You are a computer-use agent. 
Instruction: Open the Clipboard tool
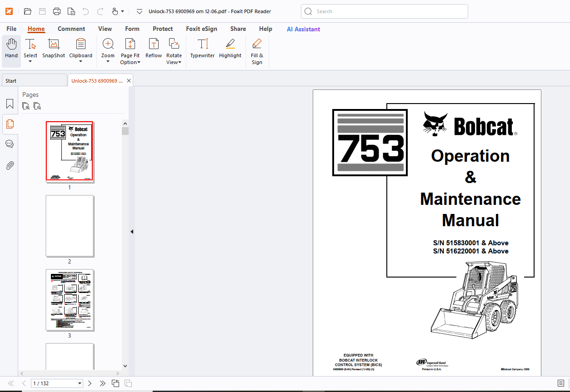point(81,49)
